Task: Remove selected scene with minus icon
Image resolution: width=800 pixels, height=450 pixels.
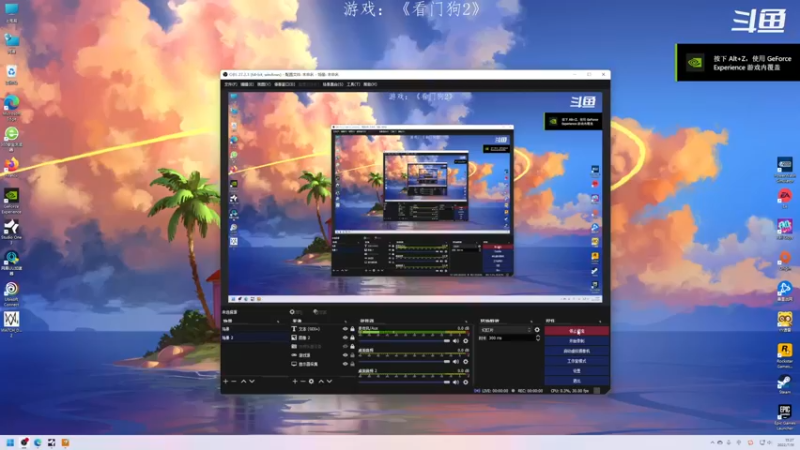Action: pos(234,381)
